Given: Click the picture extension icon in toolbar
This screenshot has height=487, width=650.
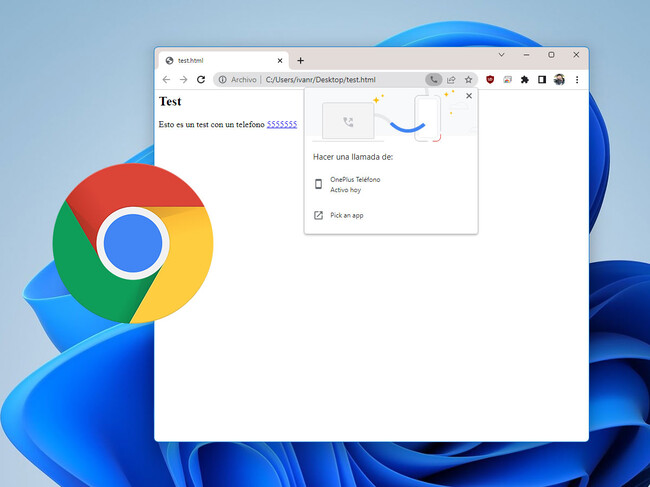Looking at the screenshot, I should 507,80.
